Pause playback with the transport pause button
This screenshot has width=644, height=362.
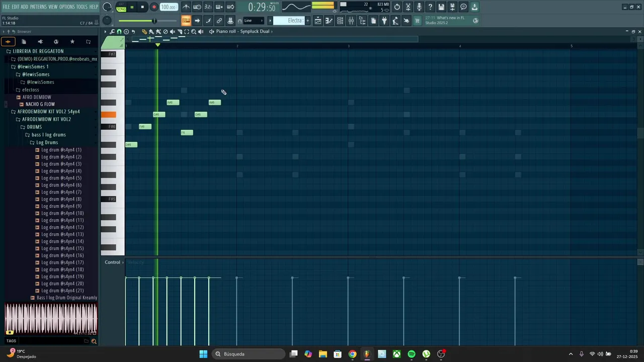pyautogui.click(x=132, y=7)
